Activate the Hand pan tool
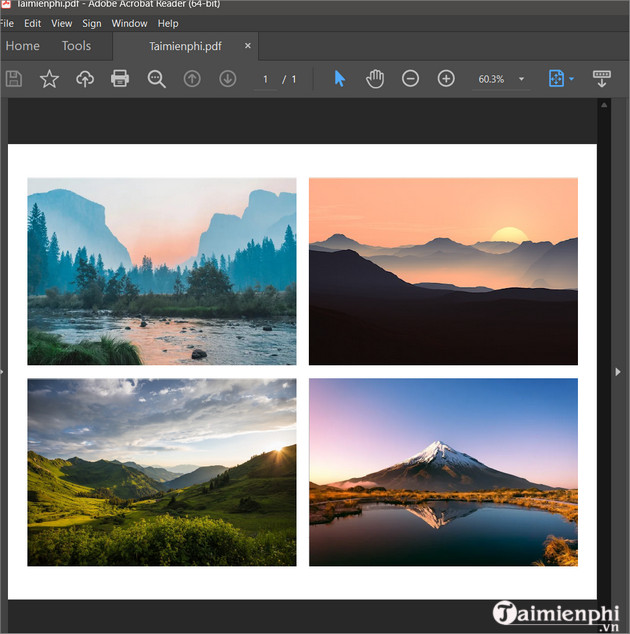 click(x=375, y=78)
